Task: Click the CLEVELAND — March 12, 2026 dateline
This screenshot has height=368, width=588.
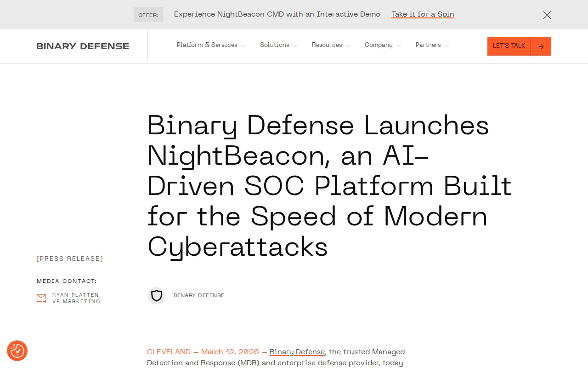Action: tap(203, 352)
